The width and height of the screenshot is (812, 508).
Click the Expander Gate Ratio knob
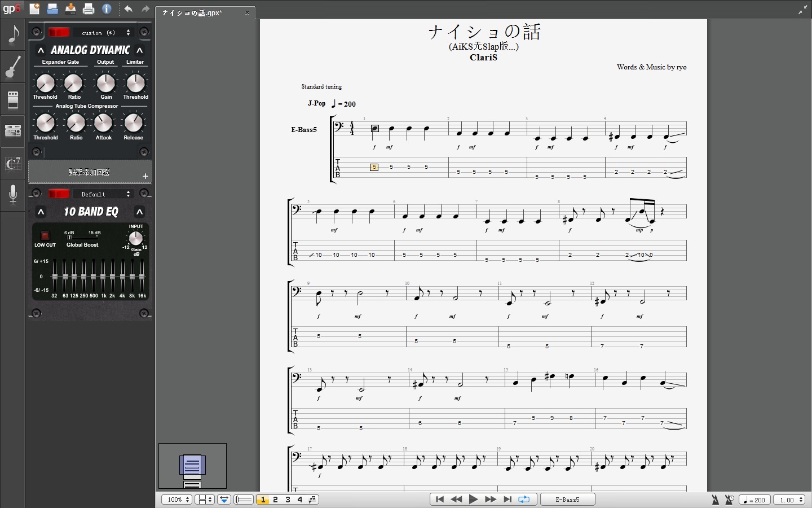tap(73, 84)
